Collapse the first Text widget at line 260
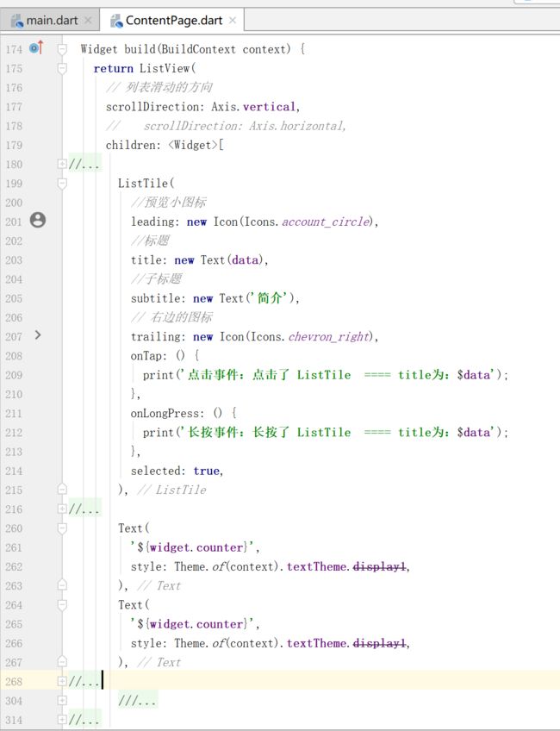560x731 pixels. click(x=62, y=528)
